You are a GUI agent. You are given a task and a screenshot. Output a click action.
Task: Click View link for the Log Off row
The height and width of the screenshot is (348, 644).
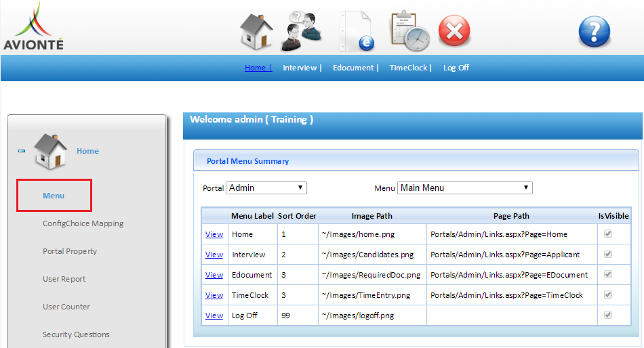[x=214, y=316]
